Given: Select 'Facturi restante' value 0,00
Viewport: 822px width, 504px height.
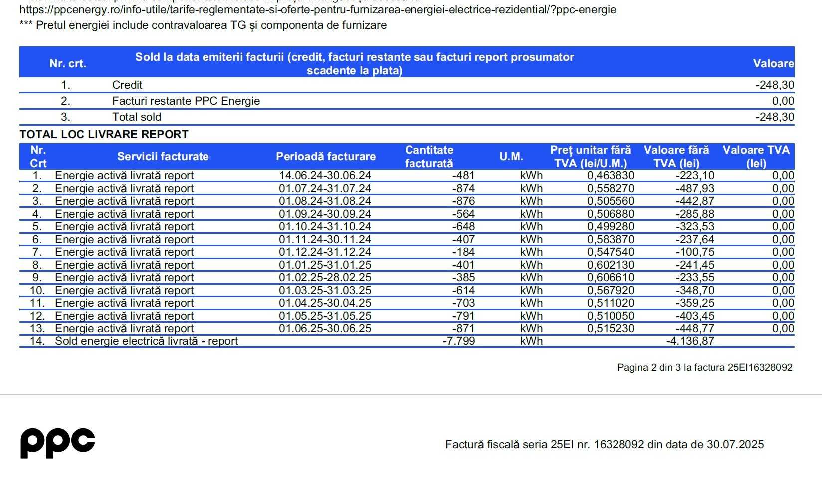Looking at the screenshot, I should pos(783,101).
